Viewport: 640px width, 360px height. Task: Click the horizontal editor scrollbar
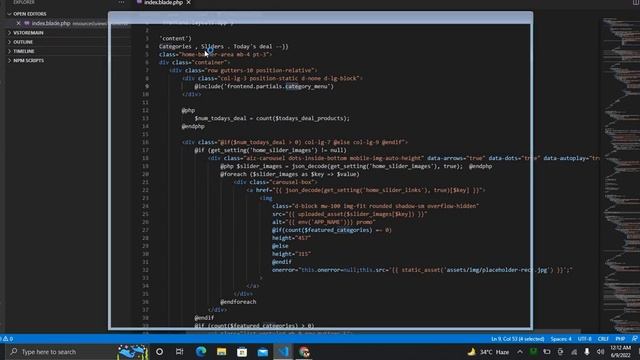point(383,332)
